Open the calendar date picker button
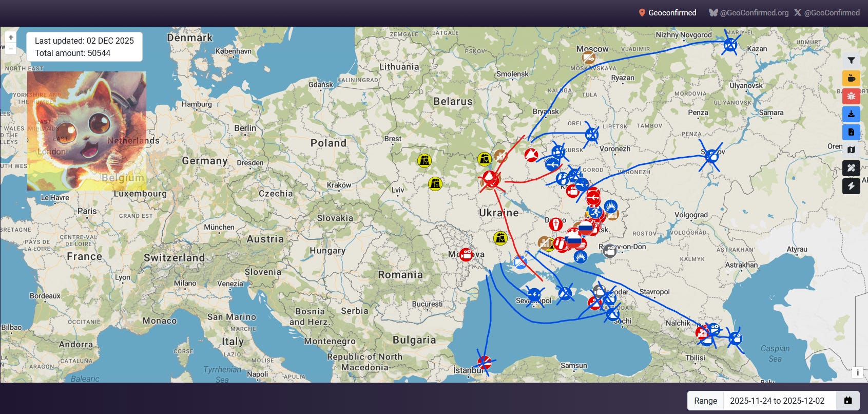This screenshot has height=414, width=868. click(848, 401)
